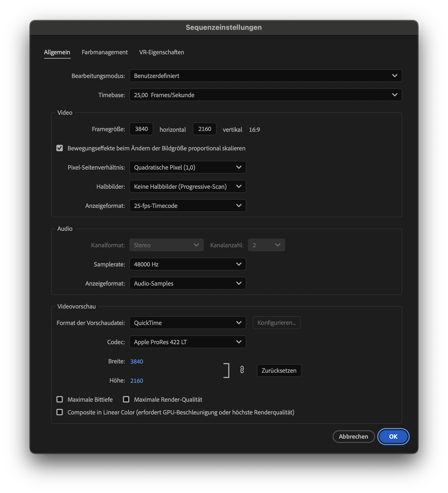
Task: Enable the Maximale Bittiefe checkbox
Action: click(60, 399)
